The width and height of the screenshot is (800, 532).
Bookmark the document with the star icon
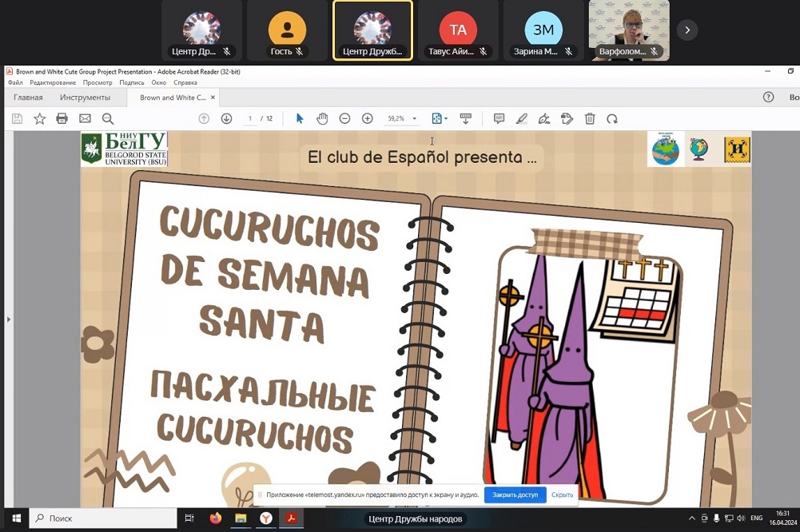(40, 118)
